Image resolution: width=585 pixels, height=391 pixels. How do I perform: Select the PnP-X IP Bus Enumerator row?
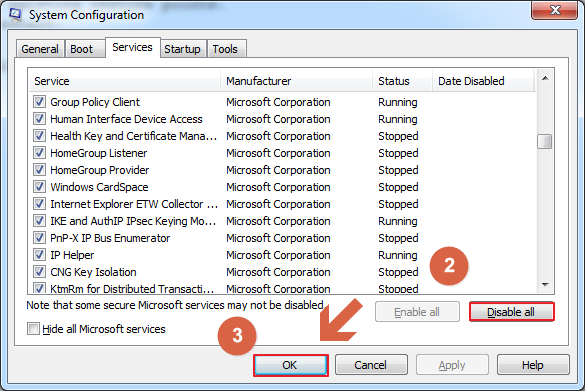click(x=282, y=238)
